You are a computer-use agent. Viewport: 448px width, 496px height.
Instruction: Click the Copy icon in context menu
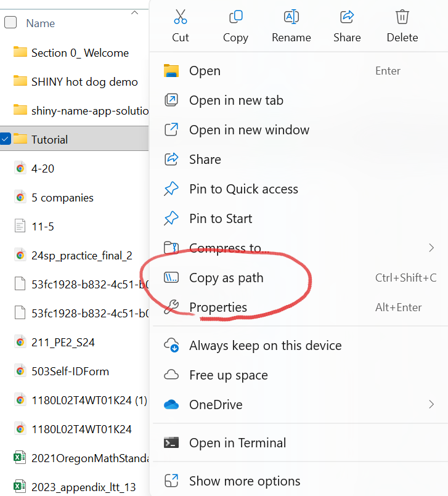(x=235, y=16)
